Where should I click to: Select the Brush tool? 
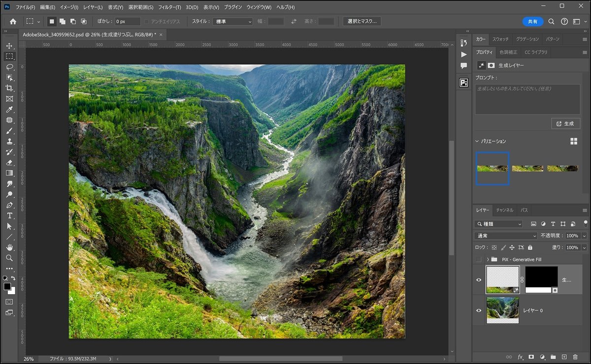9,131
